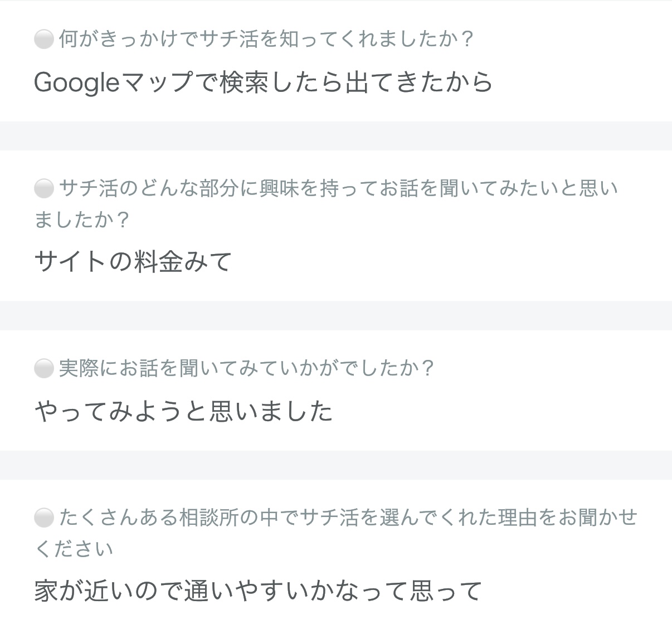The width and height of the screenshot is (672, 629).
Task: Click gray divider below やってみようと思いました answer
Action: click(336, 465)
